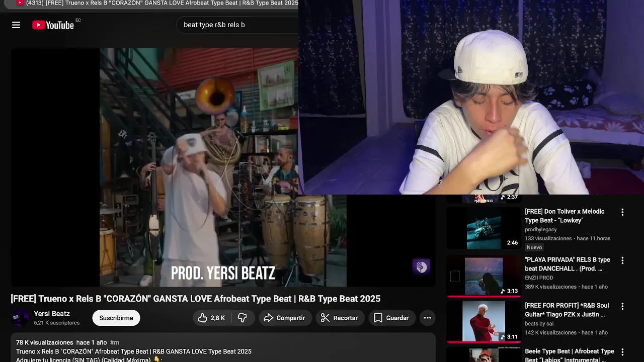Click the main video player area

[223, 167]
